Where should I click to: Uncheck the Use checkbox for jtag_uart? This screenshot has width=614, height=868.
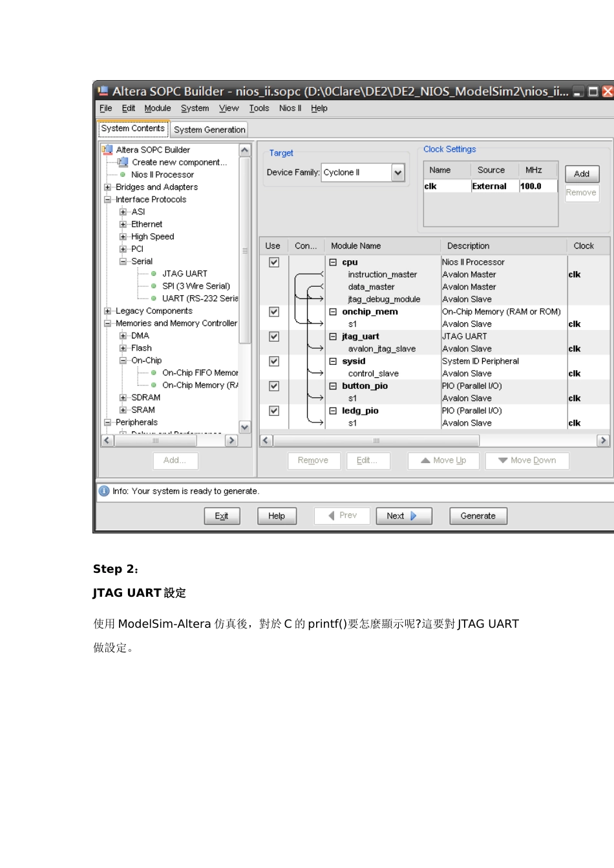tap(274, 336)
